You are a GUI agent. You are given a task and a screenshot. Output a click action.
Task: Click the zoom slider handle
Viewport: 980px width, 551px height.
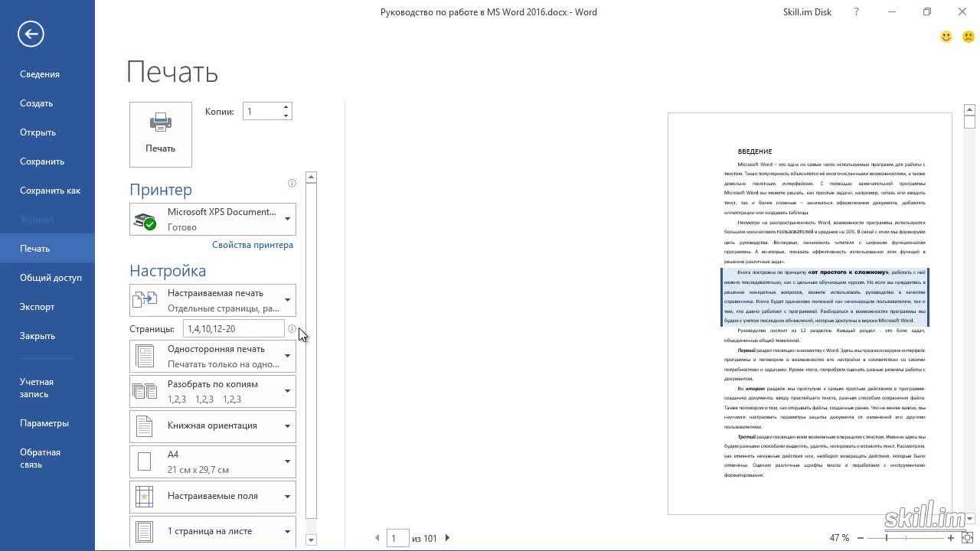click(887, 538)
